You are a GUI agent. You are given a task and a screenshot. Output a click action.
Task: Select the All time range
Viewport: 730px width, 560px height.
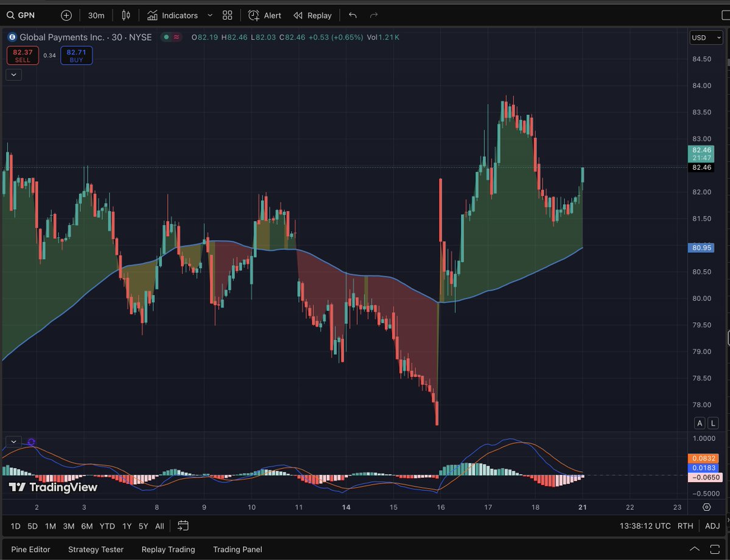tap(159, 526)
